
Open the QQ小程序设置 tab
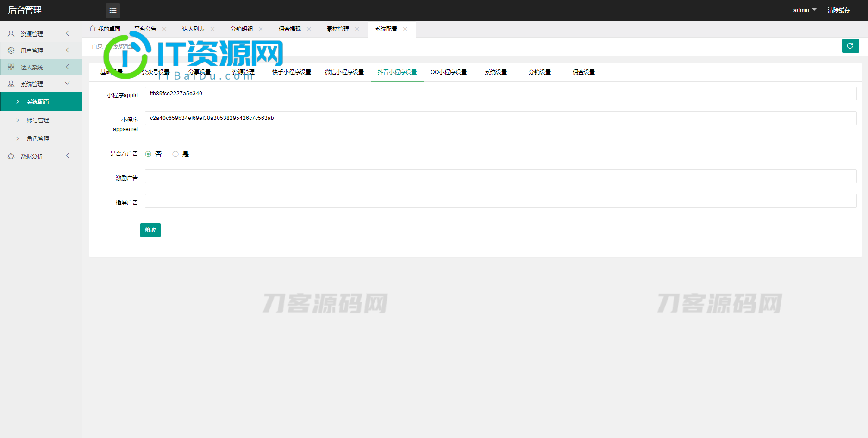click(x=449, y=72)
